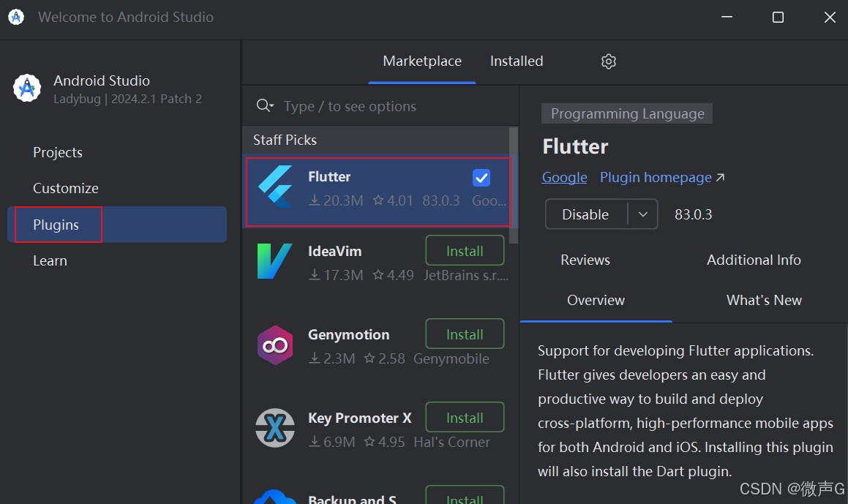Click the Flutter plugin logo icon
Screen dimensions: 848x504
(275, 186)
